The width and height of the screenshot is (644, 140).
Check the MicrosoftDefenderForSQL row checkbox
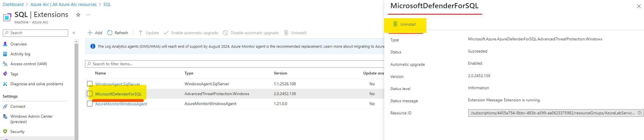[x=90, y=93]
